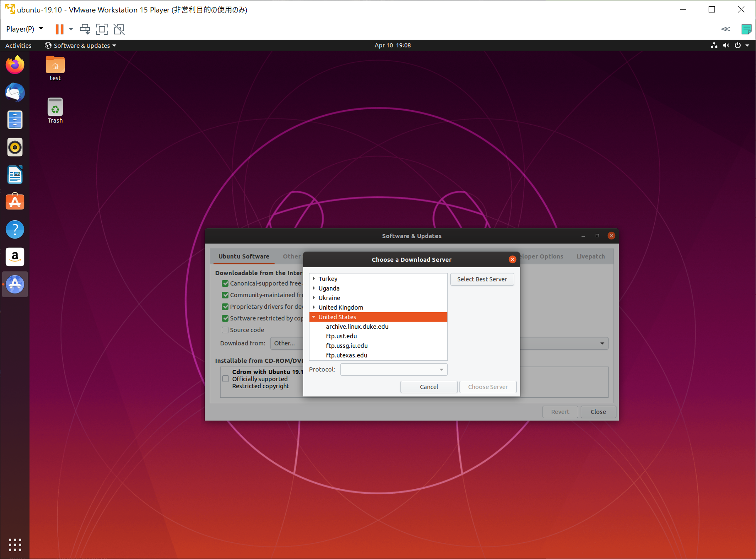
Task: Enable the Cdrom with Ubuntu checkbox
Action: (x=226, y=379)
